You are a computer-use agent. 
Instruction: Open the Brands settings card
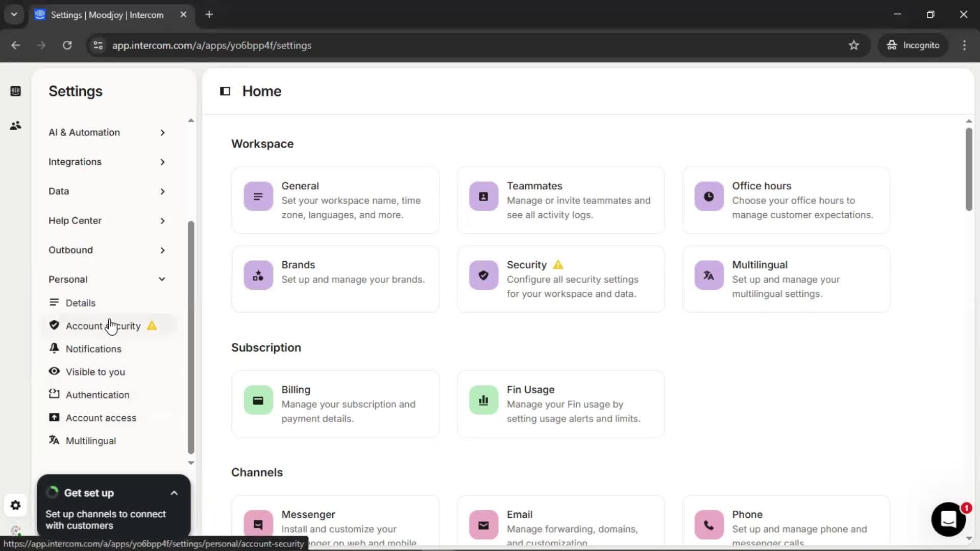tap(335, 279)
